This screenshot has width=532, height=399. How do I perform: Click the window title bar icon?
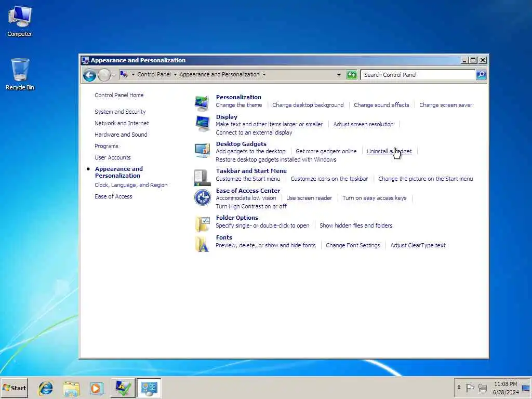pyautogui.click(x=85, y=60)
